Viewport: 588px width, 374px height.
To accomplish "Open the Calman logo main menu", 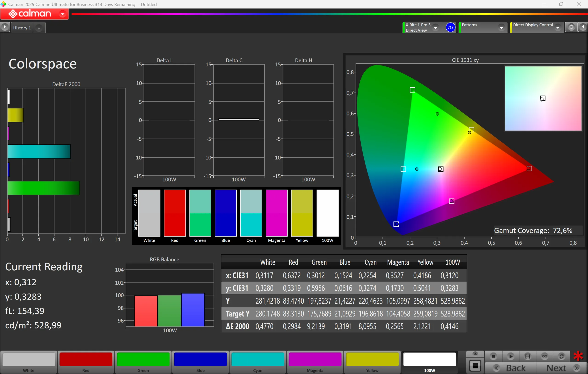I will 34,14.
